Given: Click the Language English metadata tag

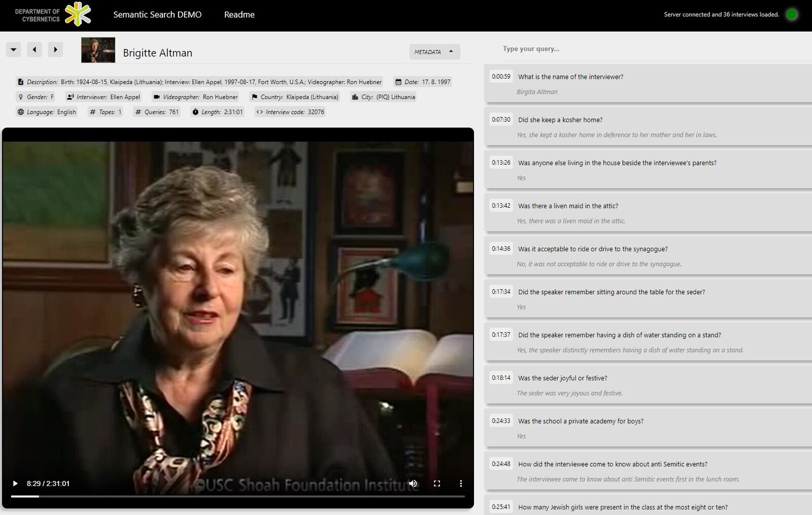Looking at the screenshot, I should (47, 112).
